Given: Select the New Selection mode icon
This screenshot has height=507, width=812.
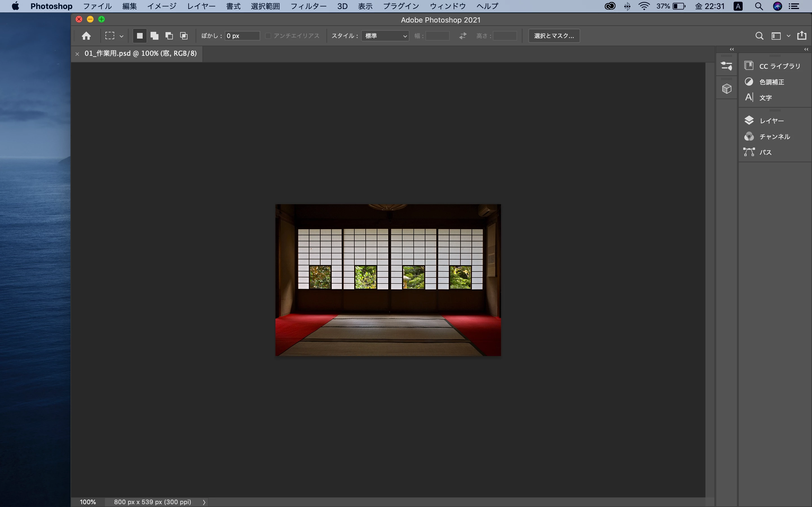Looking at the screenshot, I should point(140,36).
